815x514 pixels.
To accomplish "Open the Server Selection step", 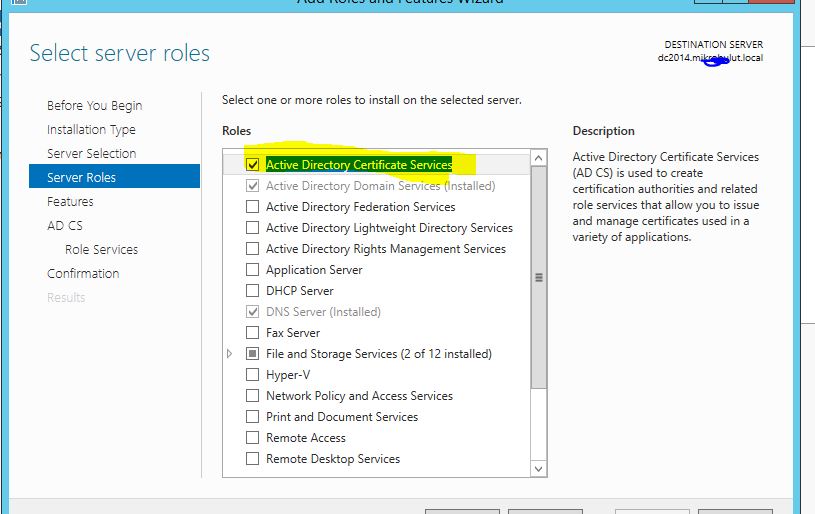I will pos(91,153).
